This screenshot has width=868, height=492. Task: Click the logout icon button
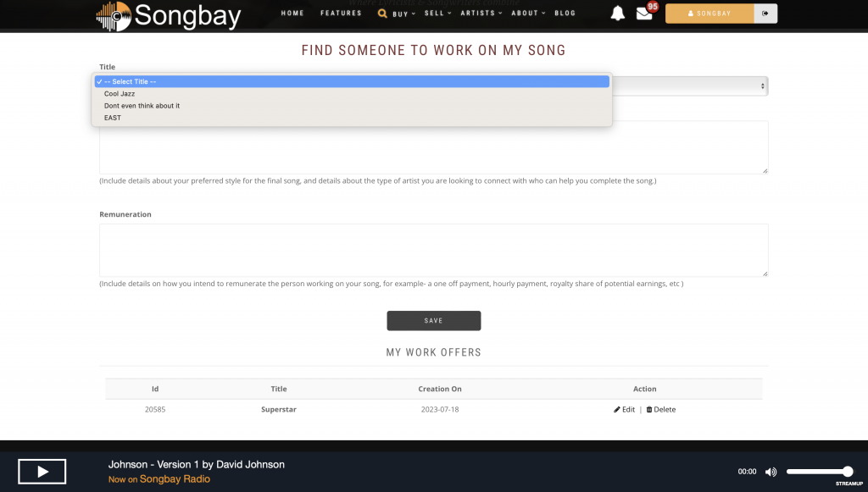point(765,14)
